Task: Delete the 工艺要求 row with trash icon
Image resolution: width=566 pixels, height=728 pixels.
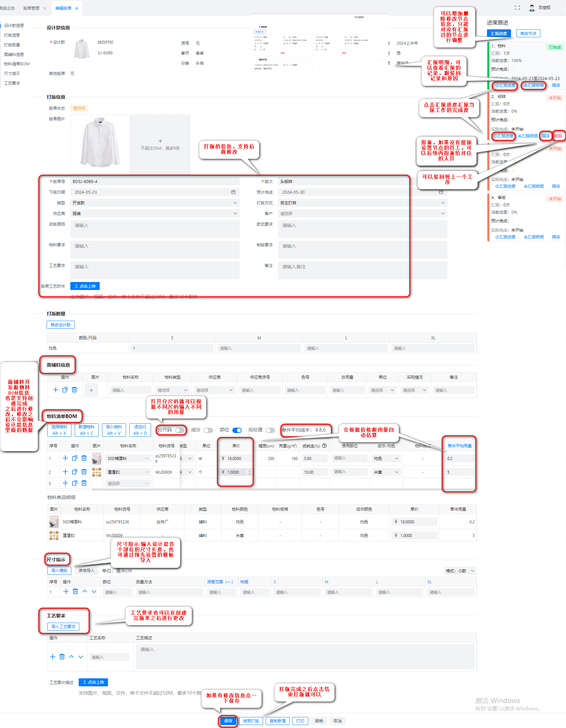Action: pyautogui.click(x=62, y=656)
